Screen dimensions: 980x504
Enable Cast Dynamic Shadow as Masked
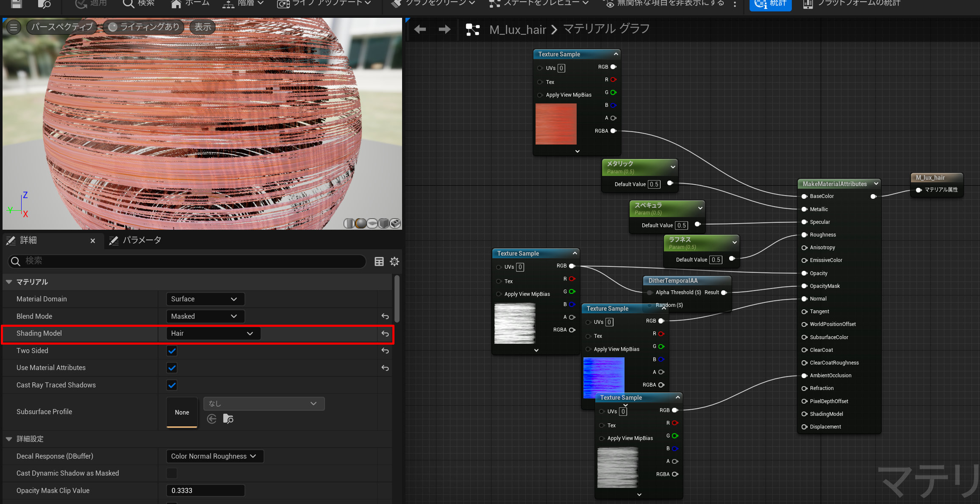click(172, 473)
